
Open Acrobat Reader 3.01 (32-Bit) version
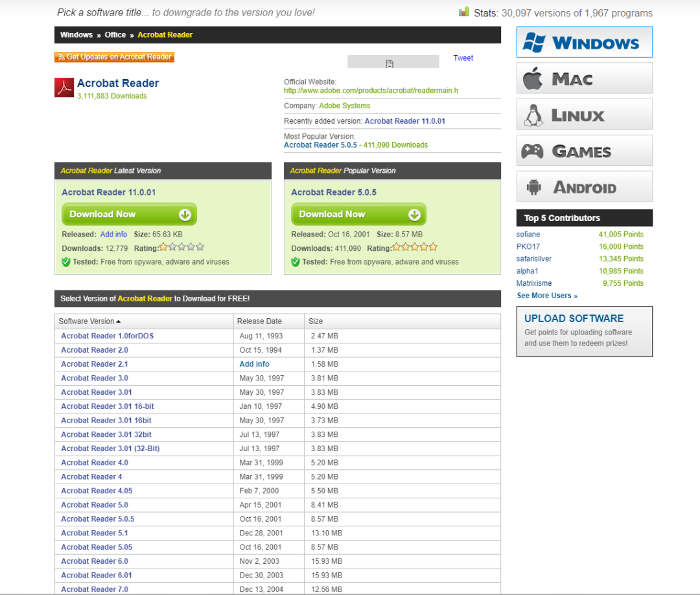(110, 449)
